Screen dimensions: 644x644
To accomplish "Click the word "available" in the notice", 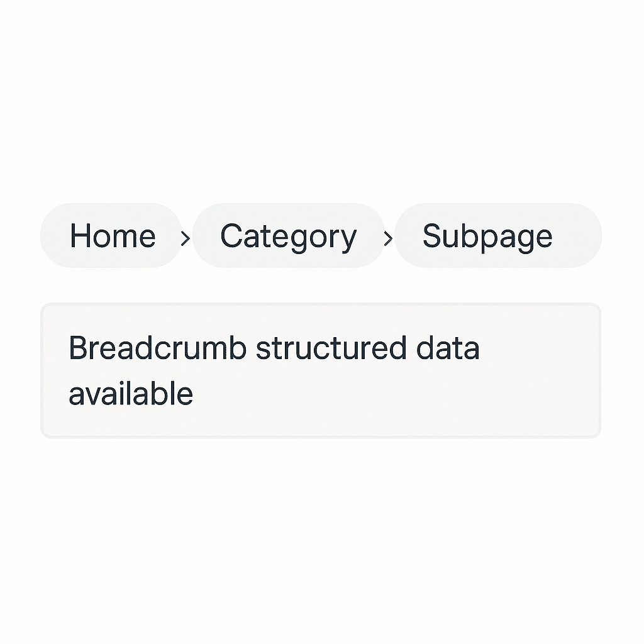I will pos(130,394).
